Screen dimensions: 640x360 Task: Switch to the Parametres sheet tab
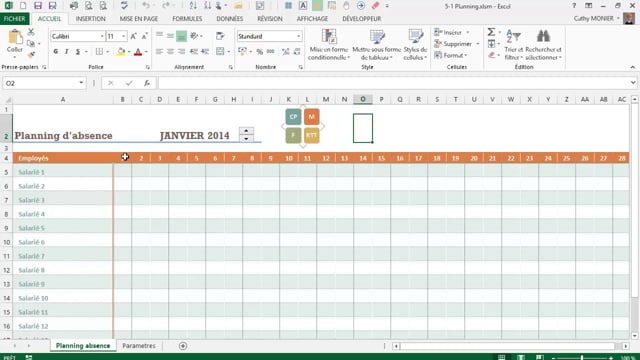tap(139, 346)
